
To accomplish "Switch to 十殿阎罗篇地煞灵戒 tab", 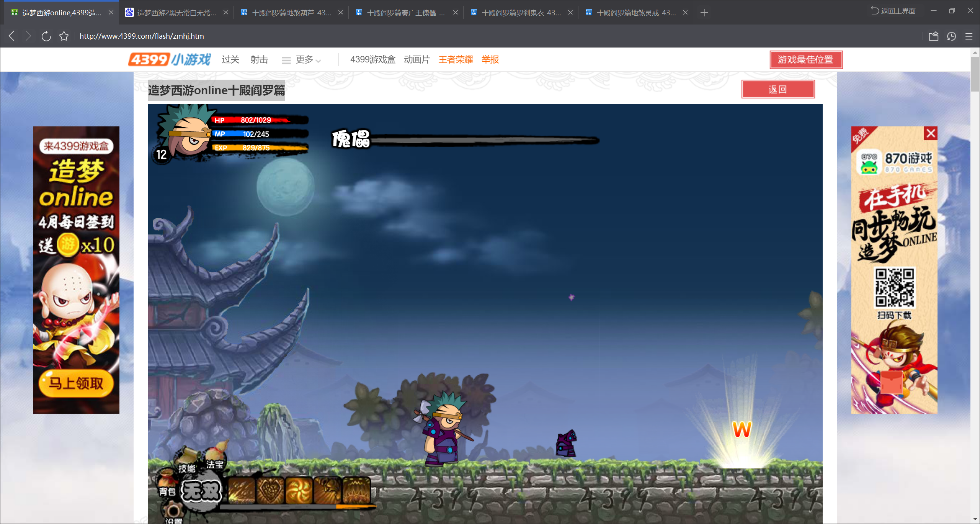I will tap(630, 13).
